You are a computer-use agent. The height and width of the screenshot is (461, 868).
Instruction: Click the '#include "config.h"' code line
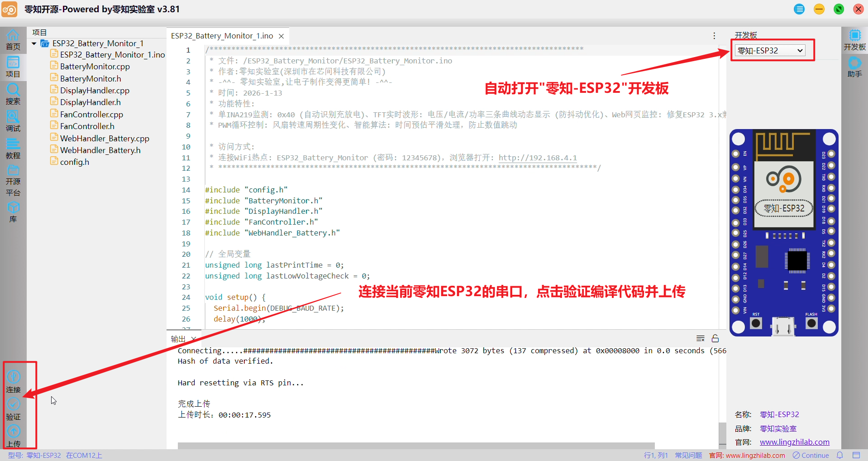[x=246, y=190]
